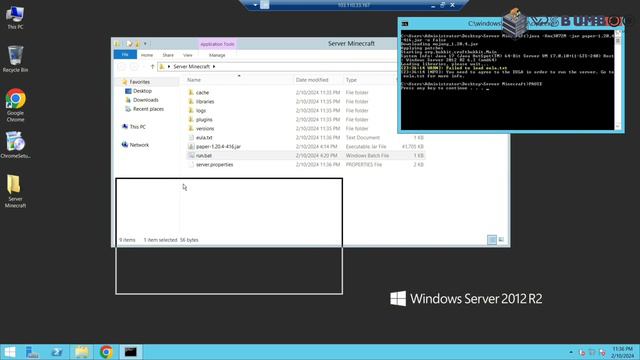This screenshot has height=360, width=640.
Task: Select the eula.txt file icon
Action: point(191,138)
